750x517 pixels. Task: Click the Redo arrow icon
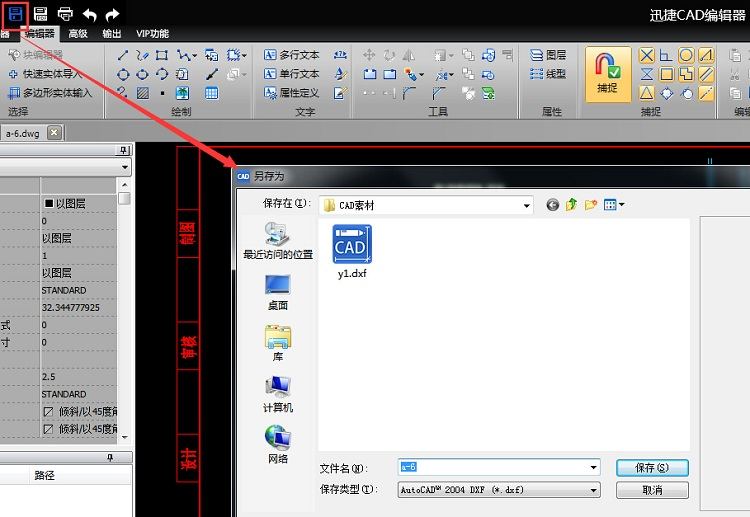pyautogui.click(x=112, y=13)
